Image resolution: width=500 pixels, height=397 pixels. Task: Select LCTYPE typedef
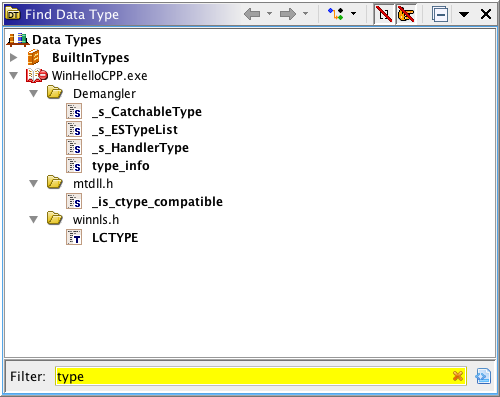(x=115, y=238)
